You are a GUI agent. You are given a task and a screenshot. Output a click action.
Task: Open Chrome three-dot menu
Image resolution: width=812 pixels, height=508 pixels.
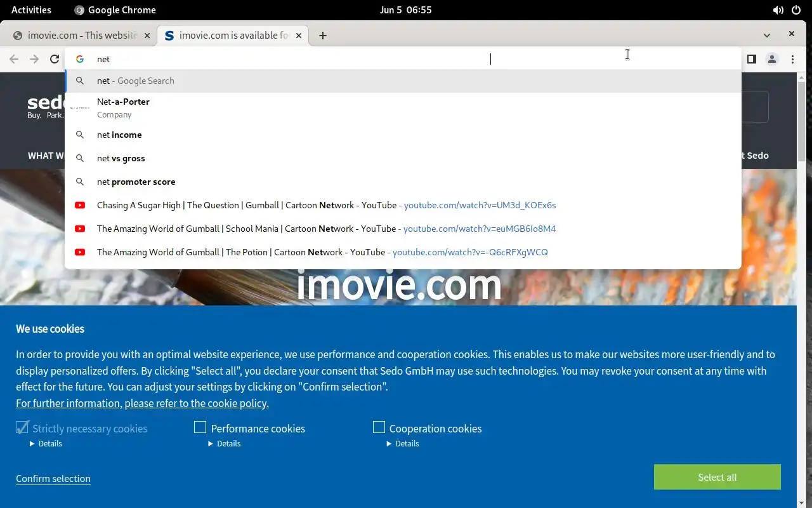click(792, 59)
